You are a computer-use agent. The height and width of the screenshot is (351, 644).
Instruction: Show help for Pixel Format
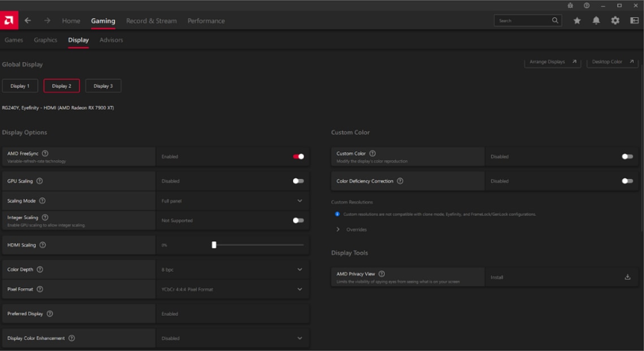pos(40,289)
